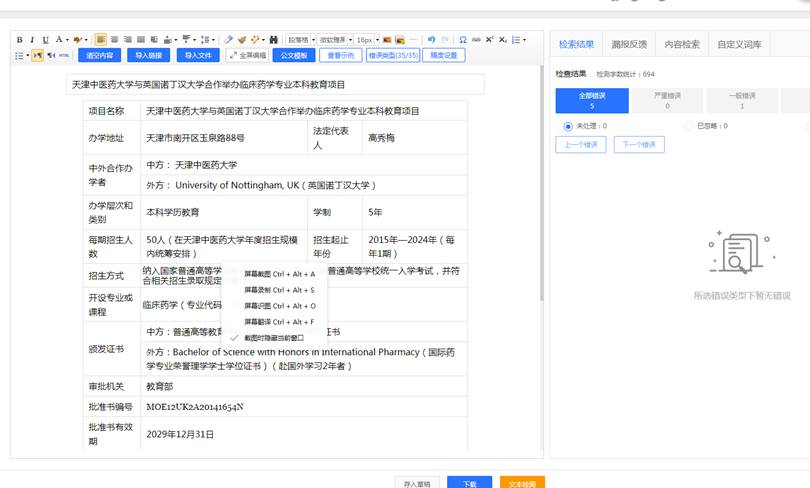The width and height of the screenshot is (810, 488).
Task: Open find and replace binoculars
Action: (x=274, y=40)
